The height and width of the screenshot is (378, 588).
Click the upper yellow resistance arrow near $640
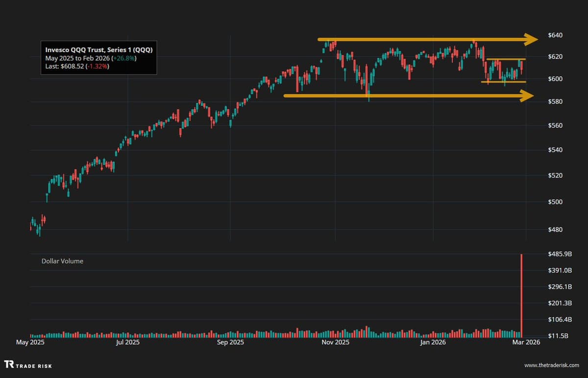(421, 38)
